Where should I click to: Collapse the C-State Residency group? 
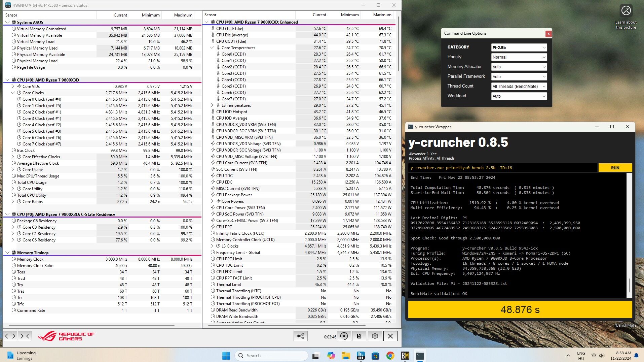pyautogui.click(x=7, y=214)
